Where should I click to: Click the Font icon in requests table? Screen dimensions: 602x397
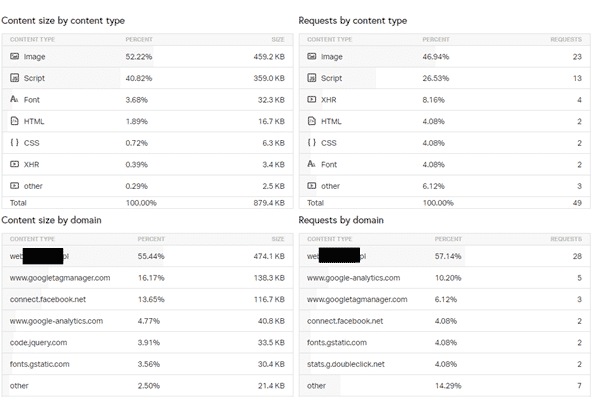click(x=311, y=164)
